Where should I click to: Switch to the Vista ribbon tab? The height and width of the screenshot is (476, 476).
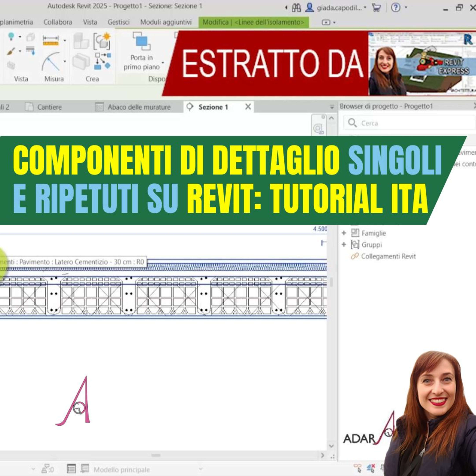pos(90,22)
